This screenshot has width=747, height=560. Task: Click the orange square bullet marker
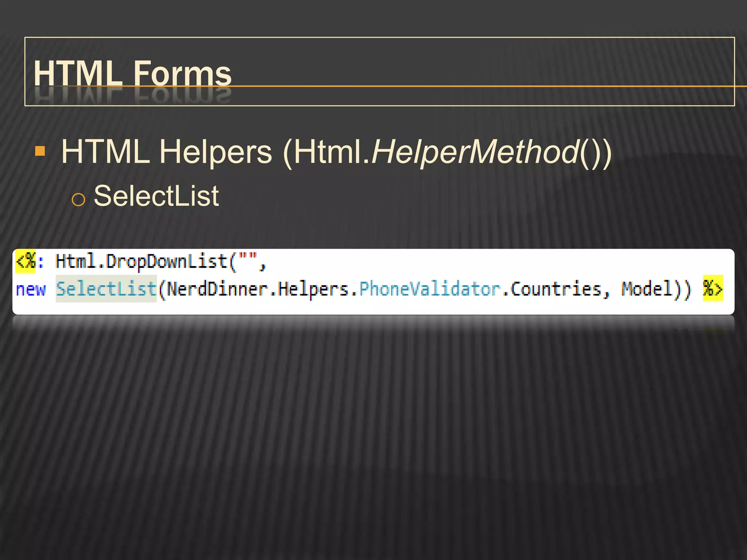(40, 151)
